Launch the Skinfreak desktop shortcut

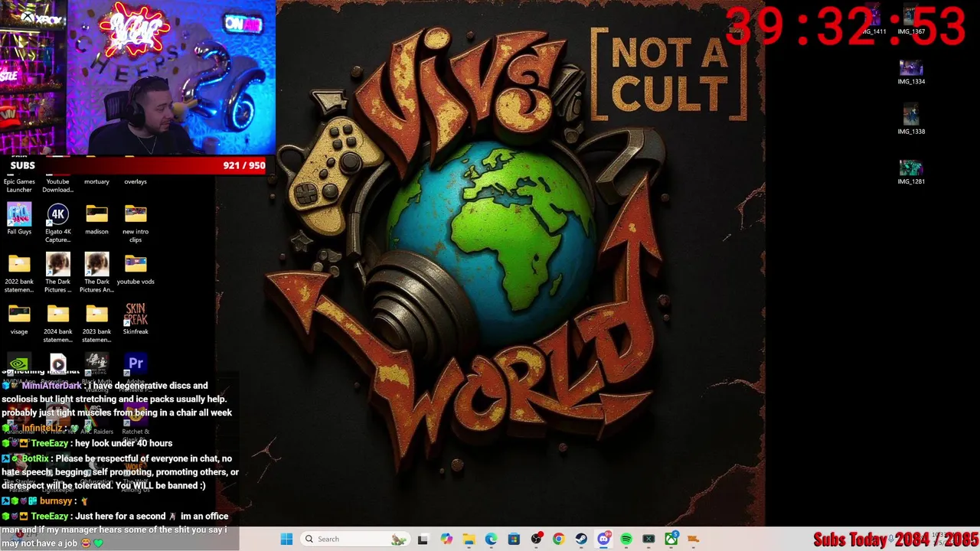[x=136, y=319]
